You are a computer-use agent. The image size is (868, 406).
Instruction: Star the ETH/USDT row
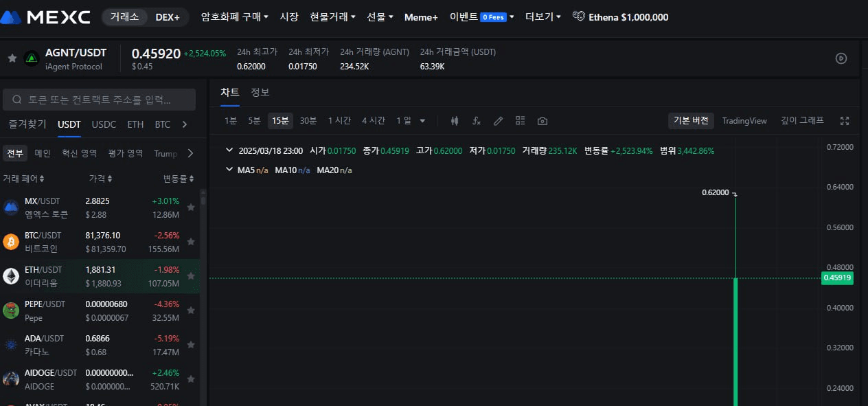tap(191, 276)
